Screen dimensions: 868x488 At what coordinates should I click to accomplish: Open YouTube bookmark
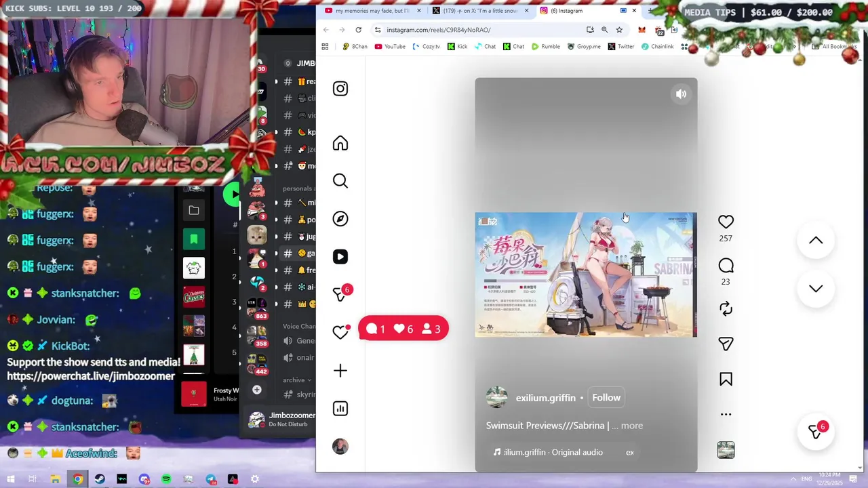[390, 47]
